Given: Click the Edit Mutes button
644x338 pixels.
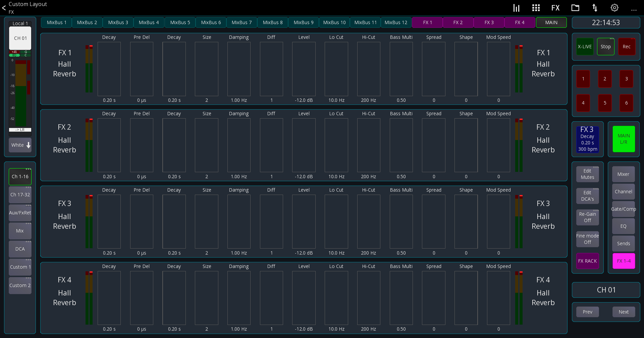Looking at the screenshot, I should 587,174.
